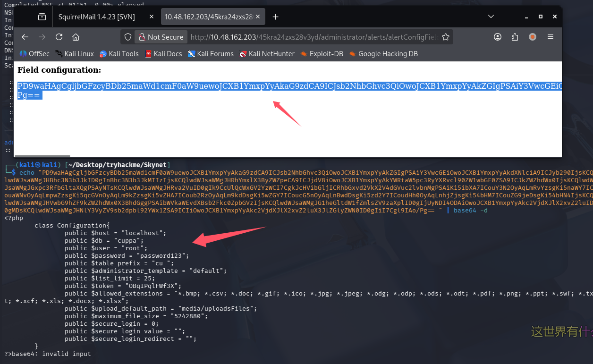The width and height of the screenshot is (593, 364).
Task: Open a new tab with plus button
Action: (276, 17)
